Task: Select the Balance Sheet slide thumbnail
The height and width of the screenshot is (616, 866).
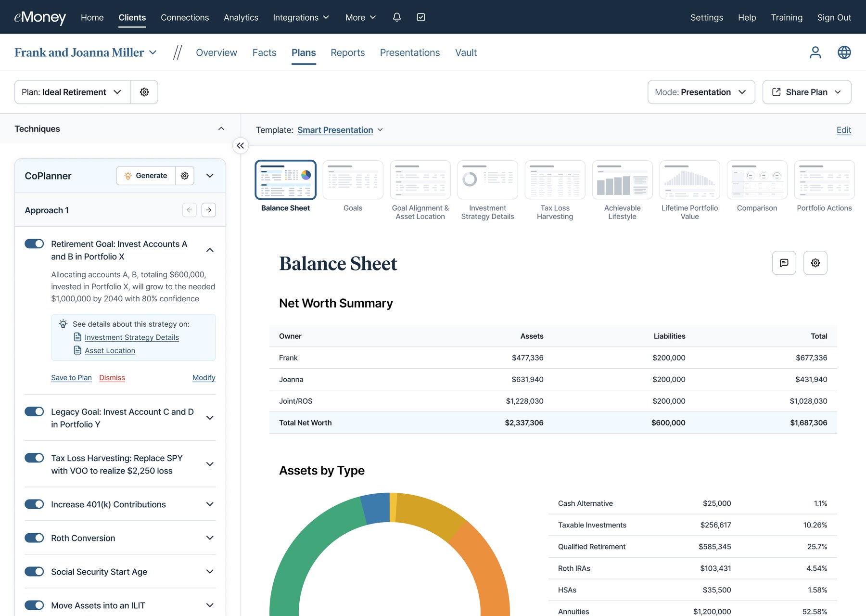Action: [x=286, y=180]
